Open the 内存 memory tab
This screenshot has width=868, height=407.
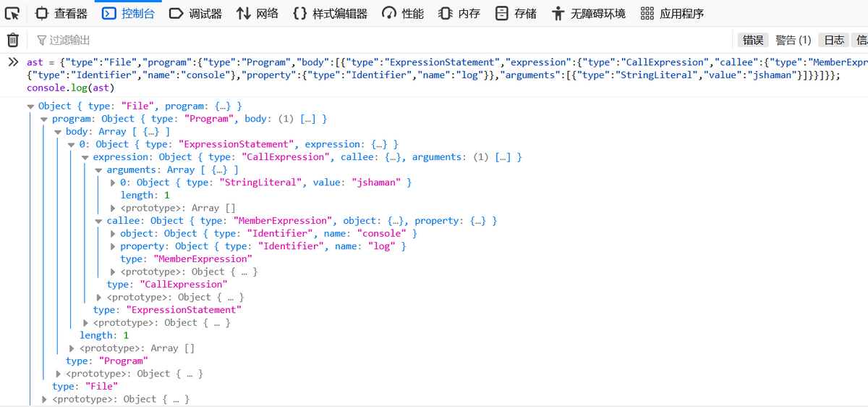coord(460,13)
